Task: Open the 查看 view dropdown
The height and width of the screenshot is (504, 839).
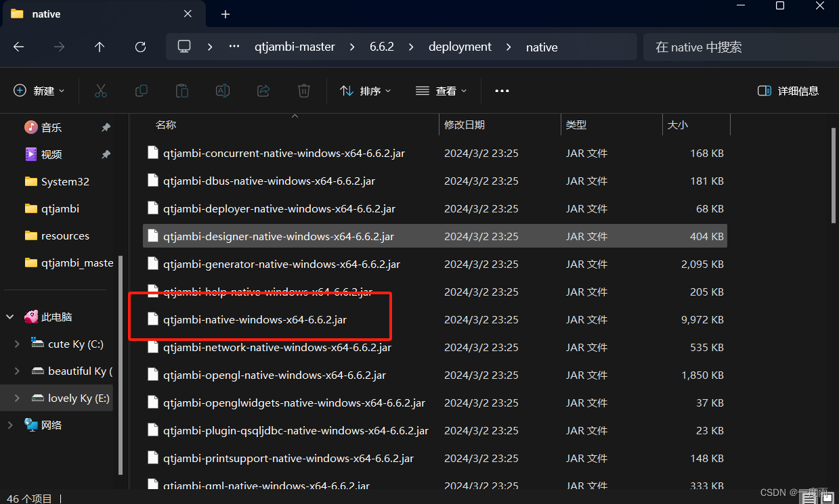Action: tap(441, 90)
